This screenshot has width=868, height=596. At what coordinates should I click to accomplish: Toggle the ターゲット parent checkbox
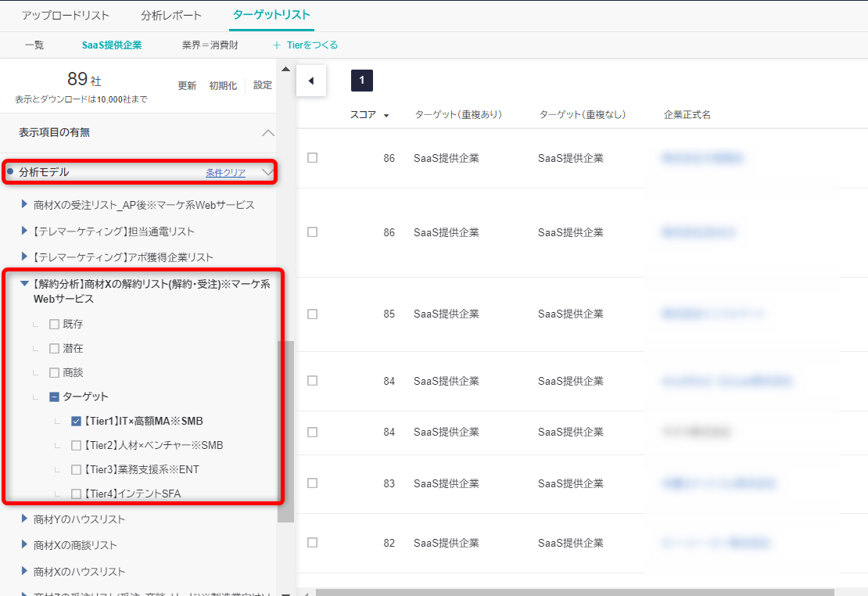pyautogui.click(x=54, y=397)
